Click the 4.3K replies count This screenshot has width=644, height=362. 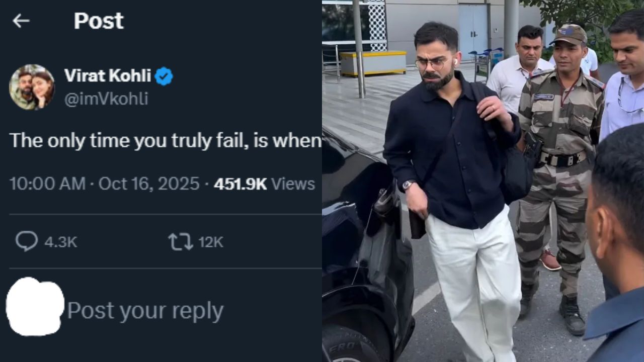[x=60, y=242]
